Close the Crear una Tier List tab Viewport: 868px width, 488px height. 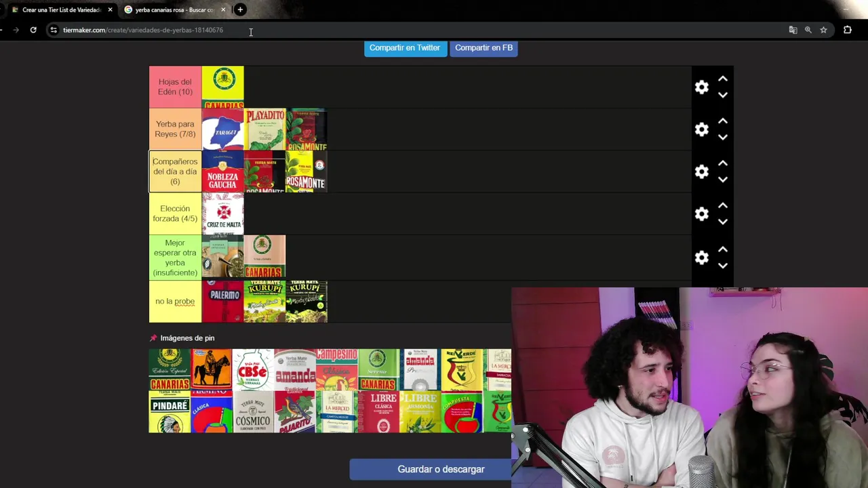110,9
